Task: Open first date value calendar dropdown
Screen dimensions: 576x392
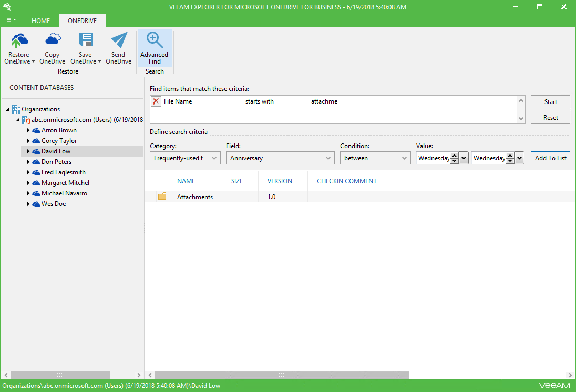Action: click(464, 158)
